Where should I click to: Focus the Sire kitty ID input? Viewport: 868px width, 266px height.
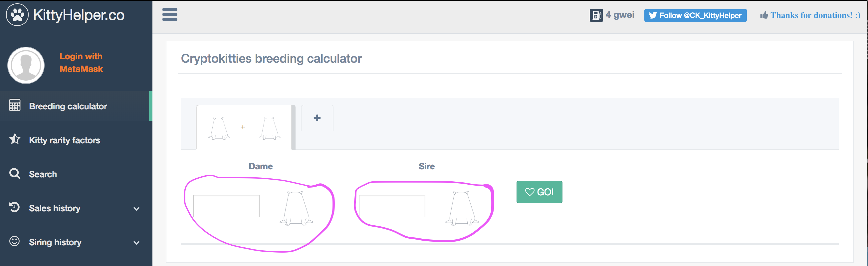(x=392, y=206)
